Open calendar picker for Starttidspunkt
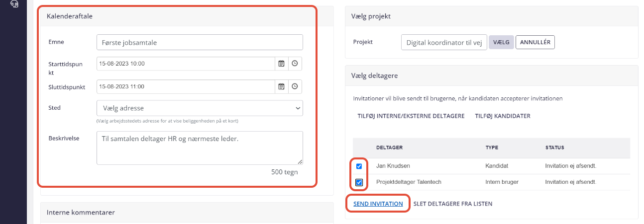This screenshot has width=644, height=224. point(281,64)
